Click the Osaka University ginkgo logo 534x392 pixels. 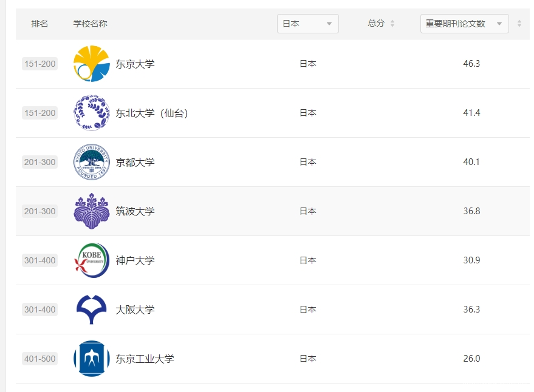(92, 309)
